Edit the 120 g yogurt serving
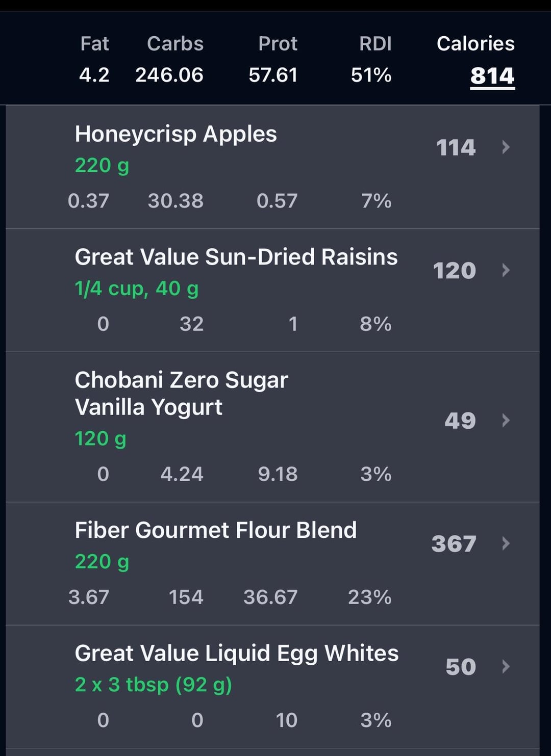 click(x=101, y=439)
